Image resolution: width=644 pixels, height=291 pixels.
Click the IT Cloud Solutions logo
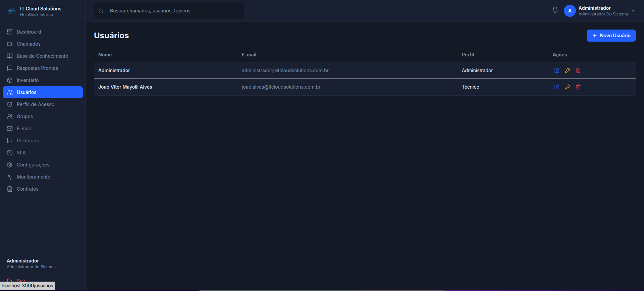(12, 11)
